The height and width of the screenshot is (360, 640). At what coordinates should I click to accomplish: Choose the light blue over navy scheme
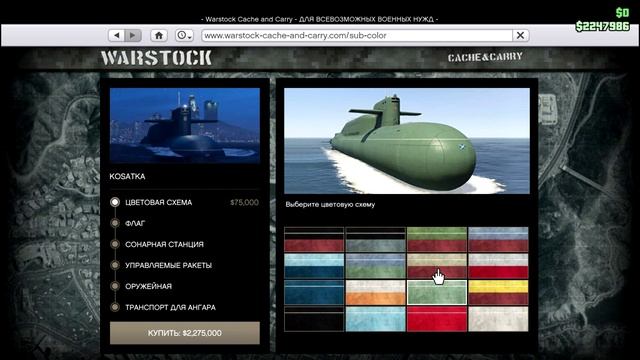[314, 266]
